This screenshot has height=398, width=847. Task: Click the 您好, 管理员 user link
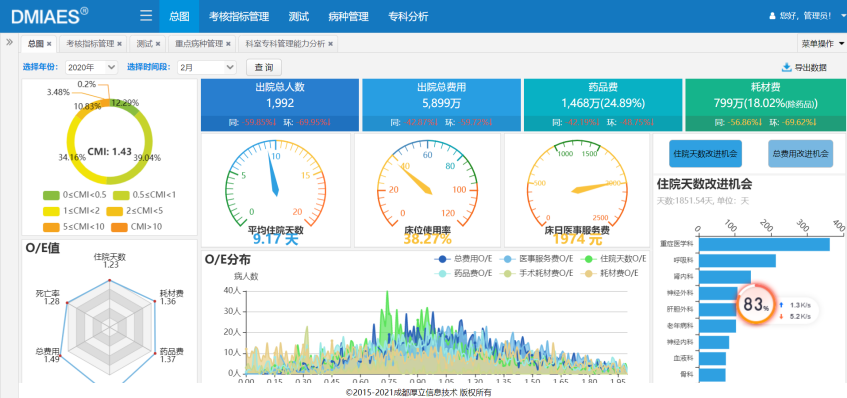click(x=801, y=16)
